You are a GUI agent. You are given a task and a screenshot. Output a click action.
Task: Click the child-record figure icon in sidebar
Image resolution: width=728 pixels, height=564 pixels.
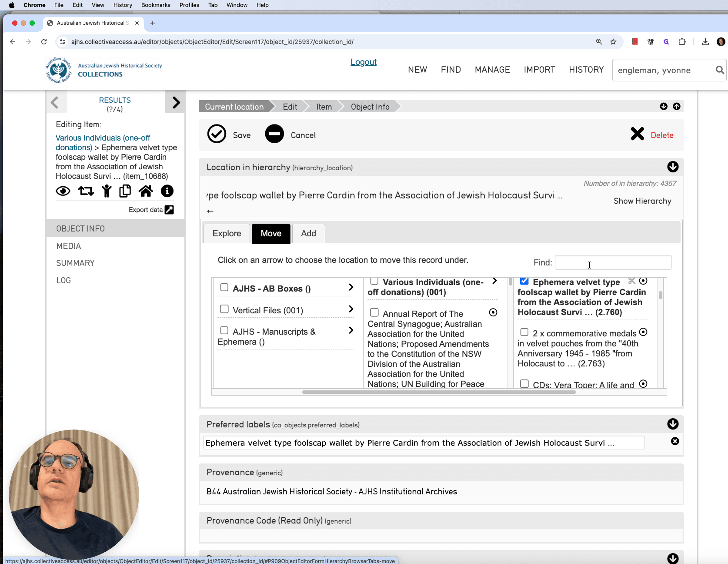[x=107, y=191]
